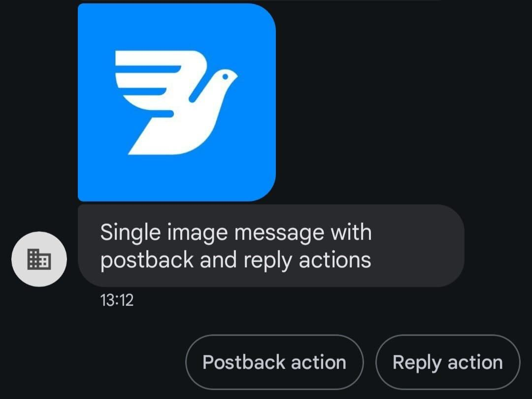Tap the Postback action suggestion chip
Viewport: 532px width, 399px height.
[274, 362]
